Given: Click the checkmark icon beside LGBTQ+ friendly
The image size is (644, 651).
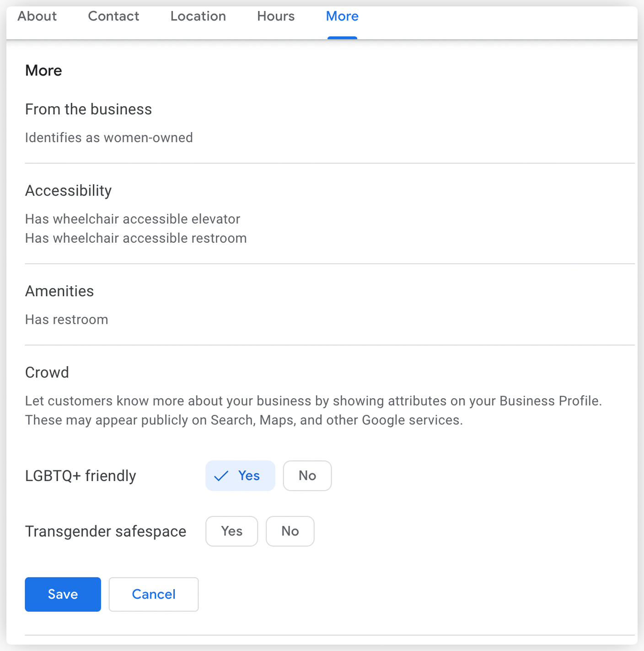Looking at the screenshot, I should 221,476.
